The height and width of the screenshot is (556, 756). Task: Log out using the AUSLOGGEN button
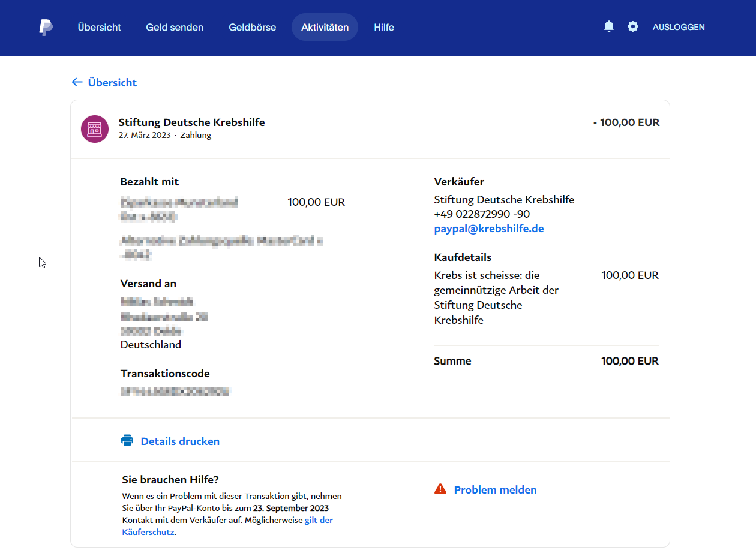tap(679, 27)
